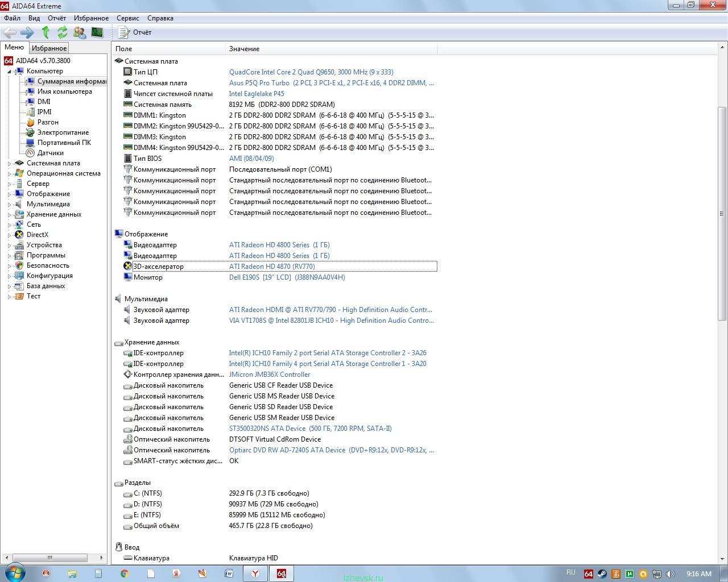The width and height of the screenshot is (728, 582).
Task: Click the volume speaker tray icon
Action: click(x=671, y=574)
